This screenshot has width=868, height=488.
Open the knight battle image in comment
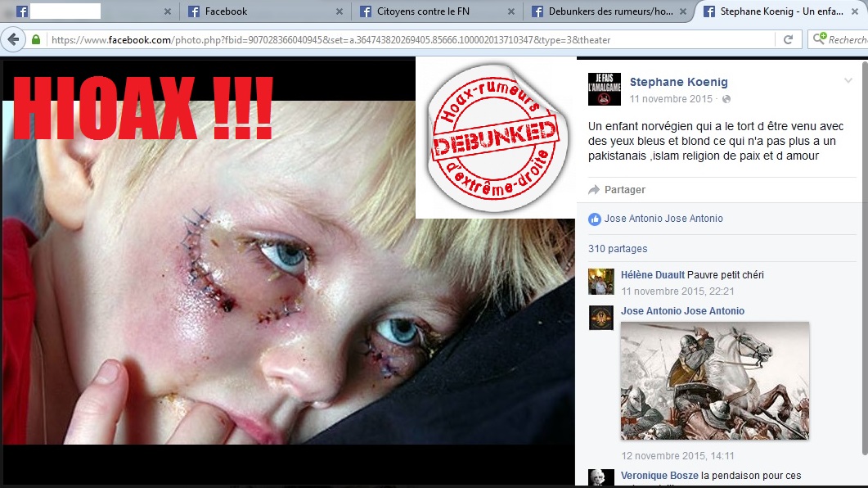pyautogui.click(x=715, y=381)
